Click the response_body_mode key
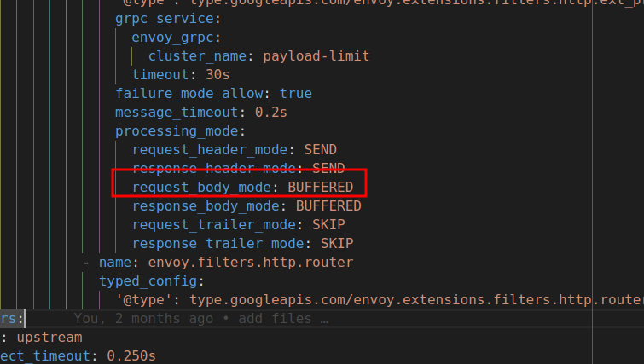 pyautogui.click(x=210, y=205)
